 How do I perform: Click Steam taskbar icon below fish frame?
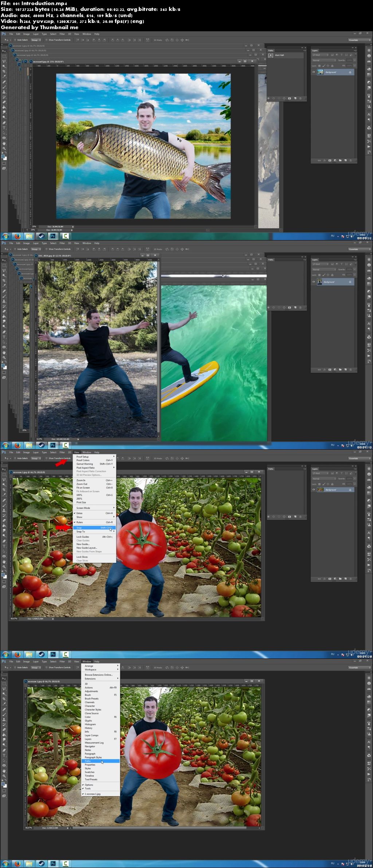tap(41, 236)
